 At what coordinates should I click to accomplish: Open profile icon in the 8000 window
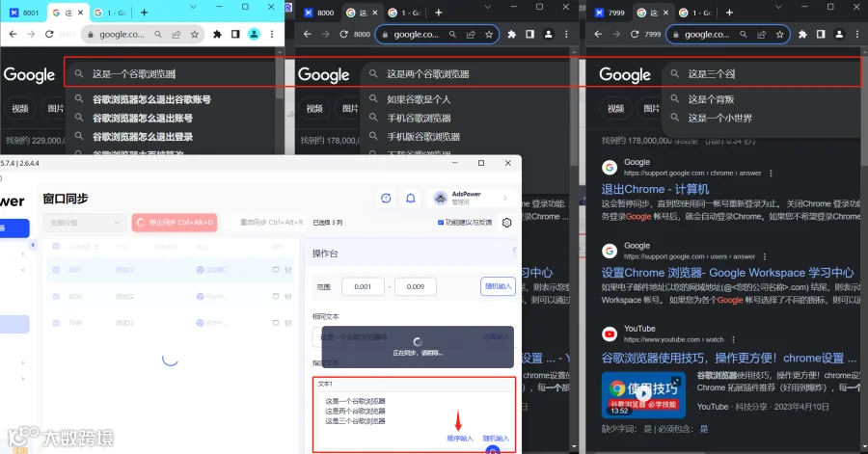click(548, 35)
